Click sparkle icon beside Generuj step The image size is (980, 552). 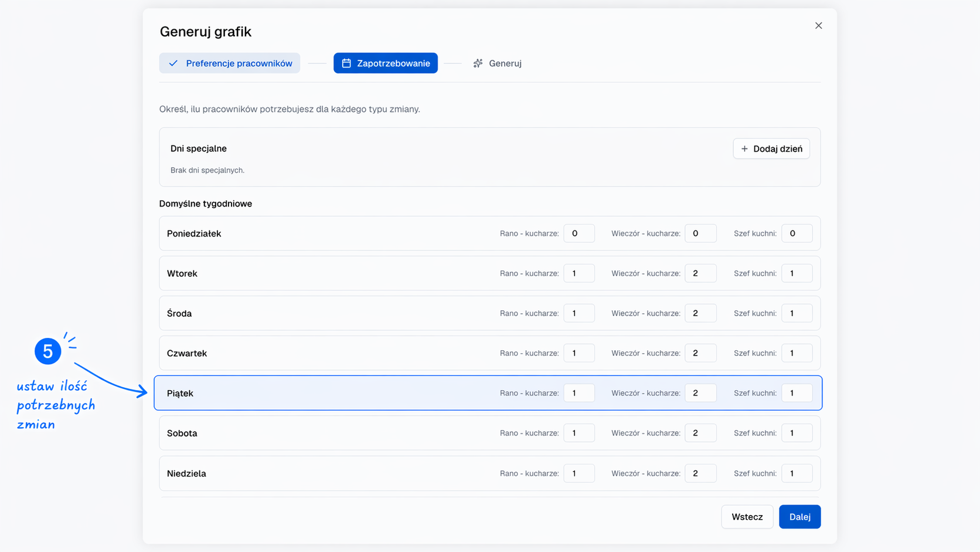click(x=478, y=63)
